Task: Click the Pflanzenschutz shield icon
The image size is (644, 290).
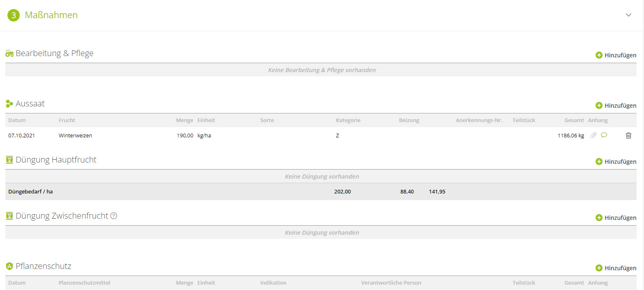Action: (x=9, y=266)
